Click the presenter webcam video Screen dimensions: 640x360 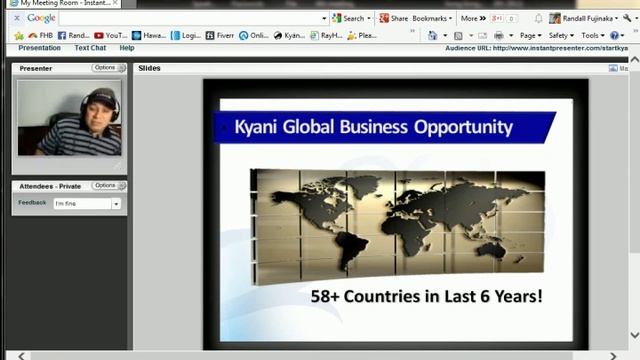coord(69,118)
